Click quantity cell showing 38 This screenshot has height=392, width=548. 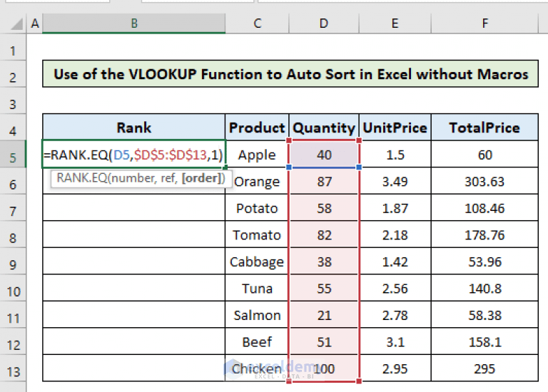324,262
